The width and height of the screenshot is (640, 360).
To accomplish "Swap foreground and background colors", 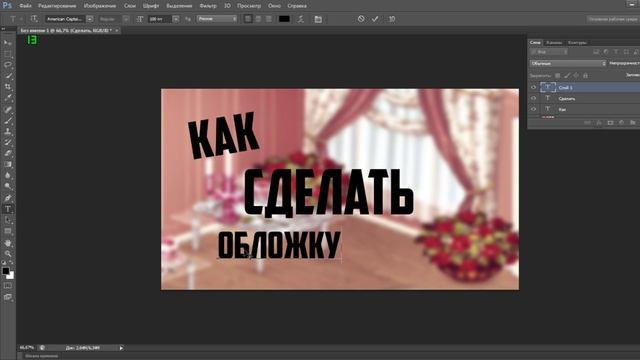I will point(11,263).
